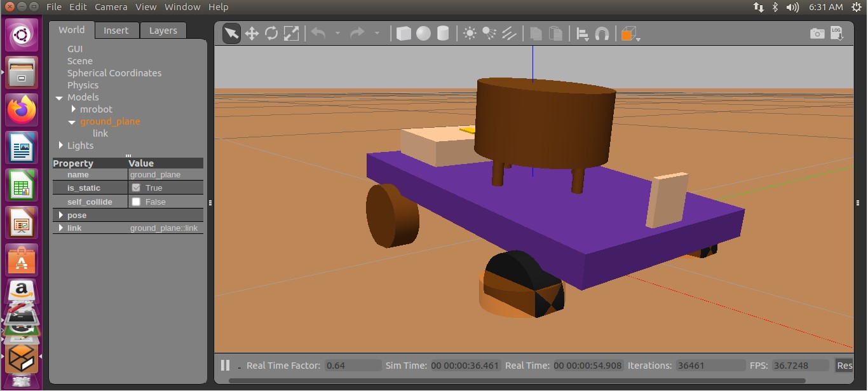Switch to the Insert tab

coord(116,31)
